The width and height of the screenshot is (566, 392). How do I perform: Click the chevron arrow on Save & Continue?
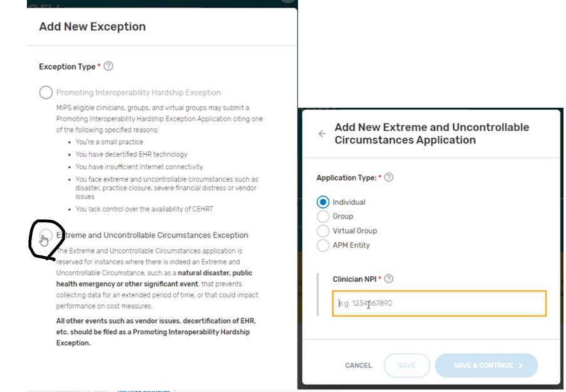[x=520, y=365]
